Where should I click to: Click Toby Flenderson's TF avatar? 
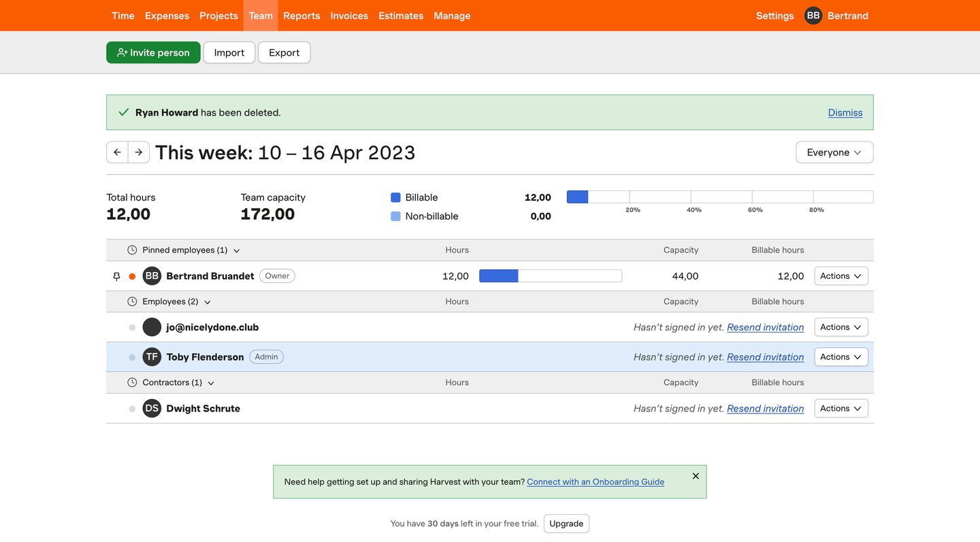[x=151, y=356]
